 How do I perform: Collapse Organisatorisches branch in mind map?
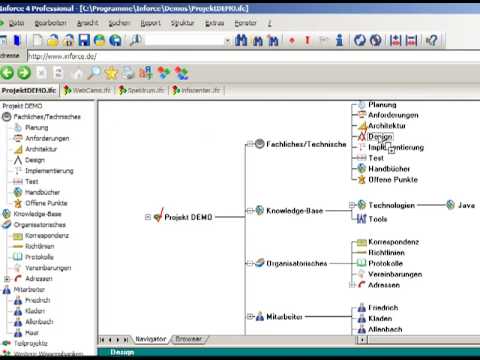click(x=250, y=263)
